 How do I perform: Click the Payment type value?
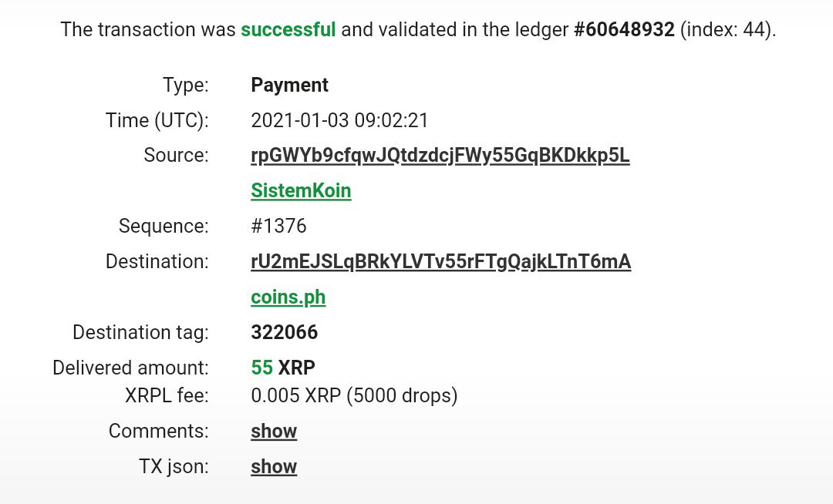[289, 85]
